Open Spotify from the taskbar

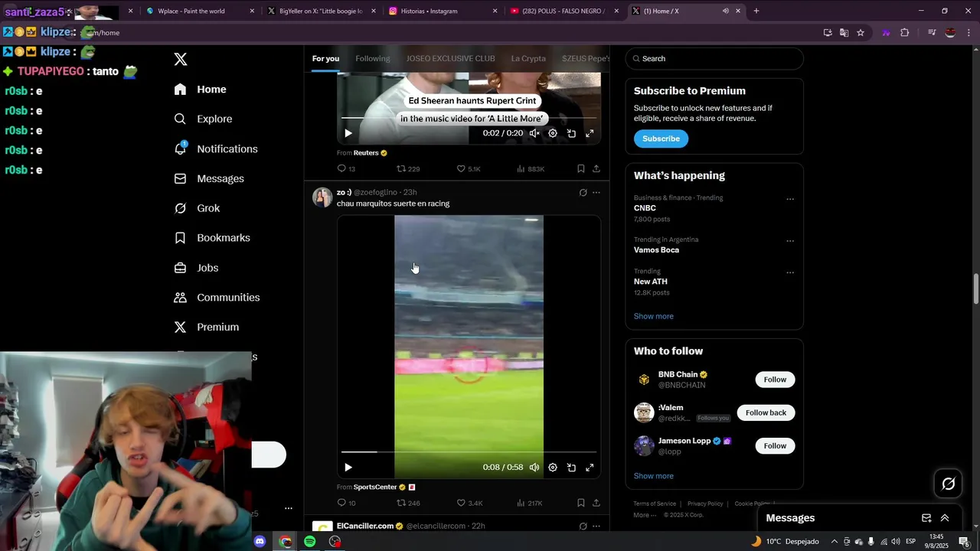point(309,541)
